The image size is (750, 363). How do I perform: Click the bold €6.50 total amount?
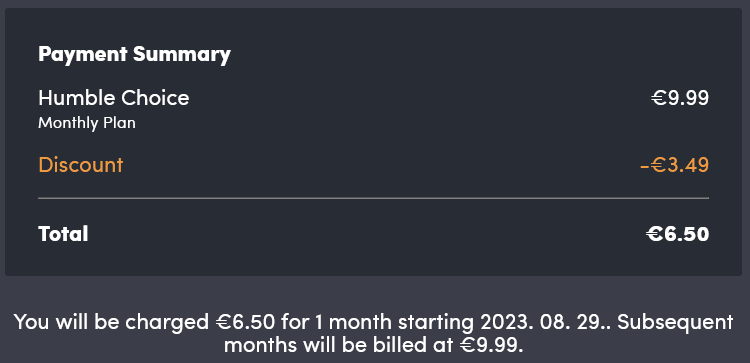(x=677, y=234)
